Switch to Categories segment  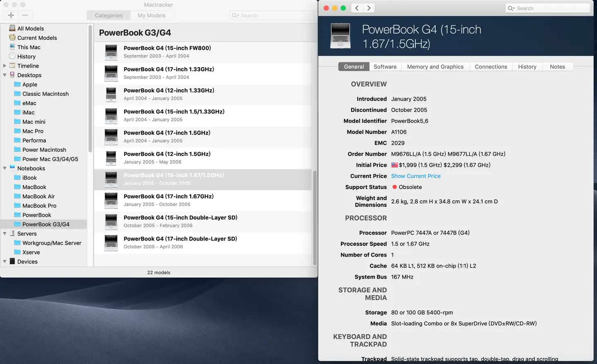[109, 15]
